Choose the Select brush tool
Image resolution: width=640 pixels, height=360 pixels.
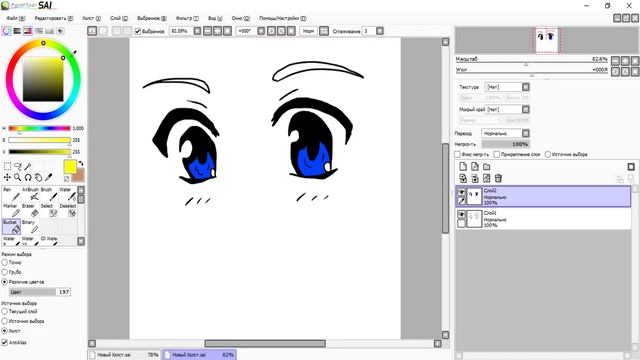49,211
